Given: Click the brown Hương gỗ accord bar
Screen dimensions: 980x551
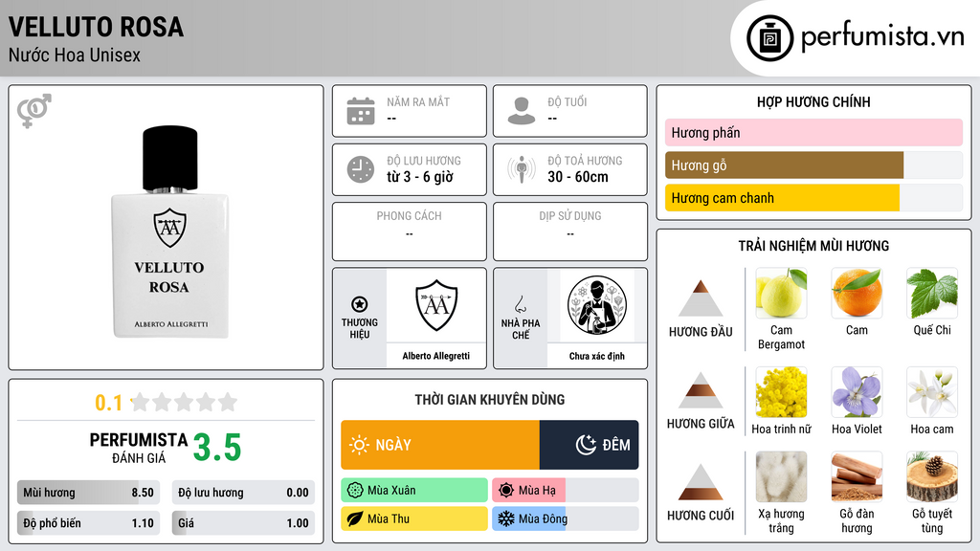Looking at the screenshot, I should click(785, 165).
